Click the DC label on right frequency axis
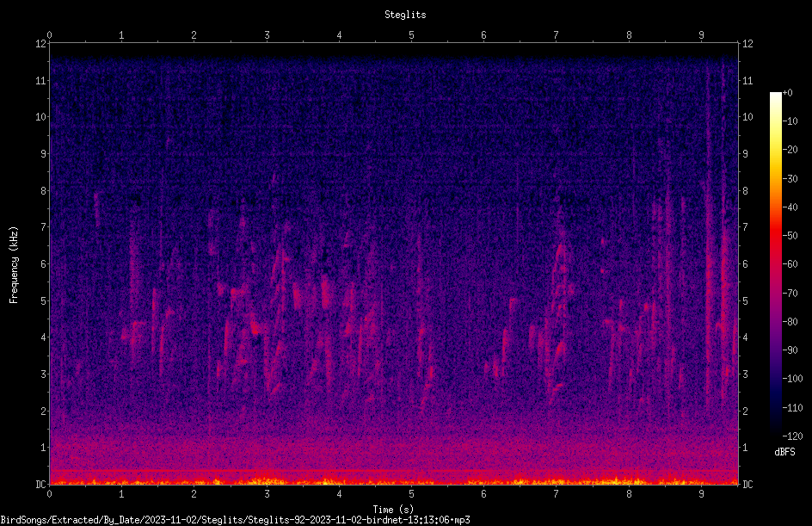812x526 pixels. point(747,484)
